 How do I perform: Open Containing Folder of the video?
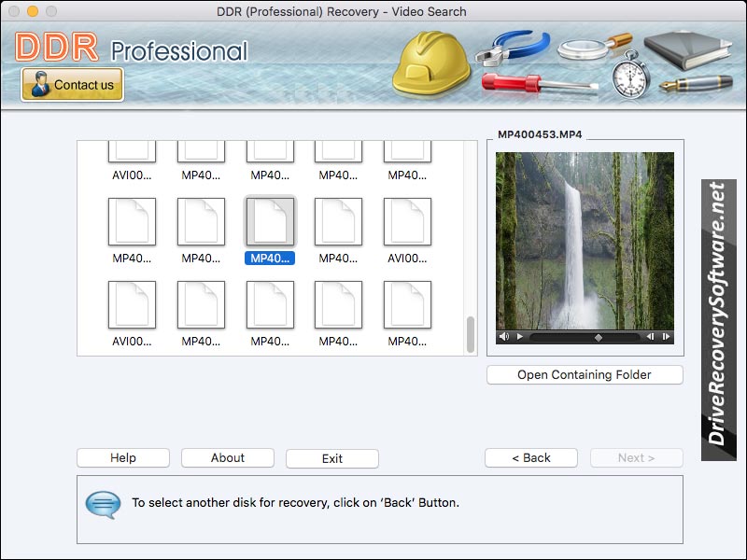click(x=585, y=375)
